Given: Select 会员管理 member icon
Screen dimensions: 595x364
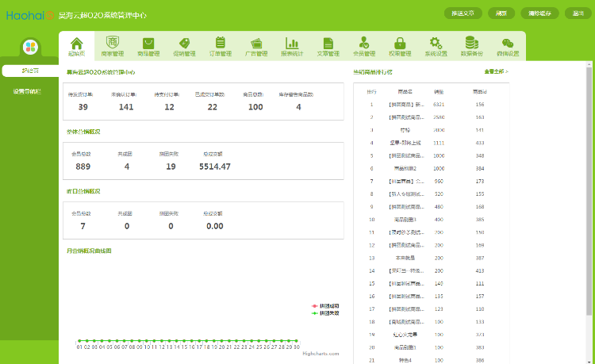Looking at the screenshot, I should coord(363,43).
